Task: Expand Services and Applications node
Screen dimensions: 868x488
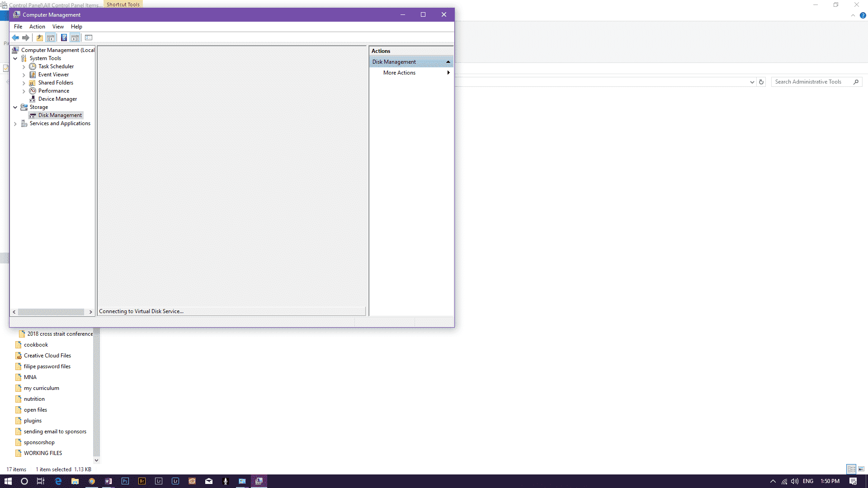Action: click(15, 124)
